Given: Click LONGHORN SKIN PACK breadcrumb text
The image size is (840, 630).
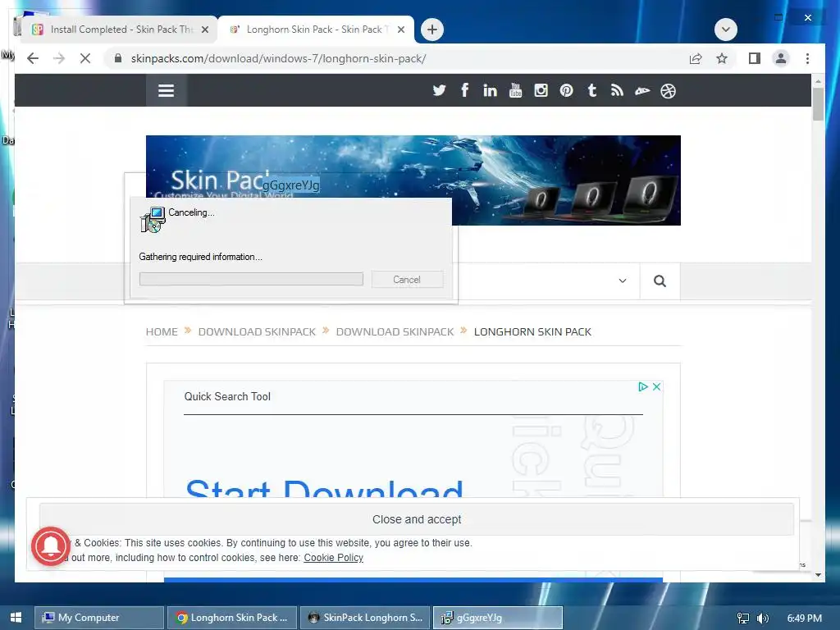Looking at the screenshot, I should coord(532,331).
